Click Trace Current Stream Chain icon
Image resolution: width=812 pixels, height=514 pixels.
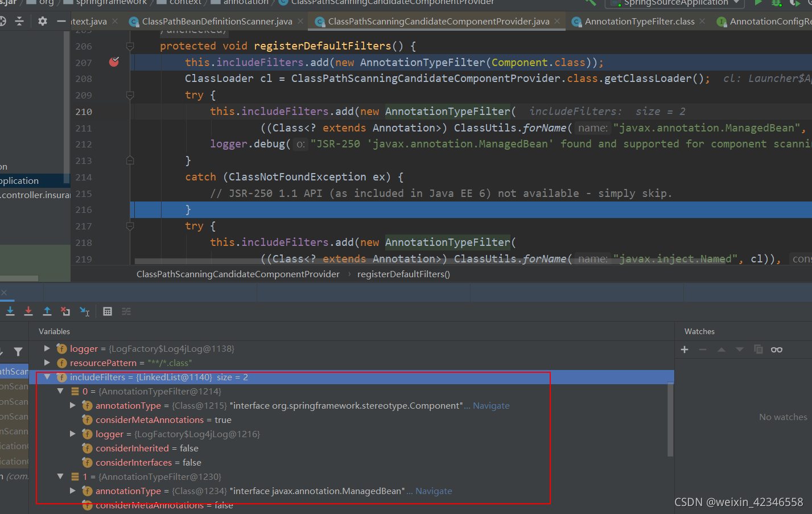click(126, 311)
